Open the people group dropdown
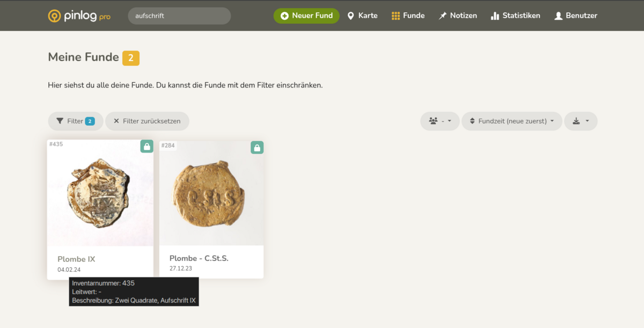Viewport: 644px width, 328px height. (440, 121)
